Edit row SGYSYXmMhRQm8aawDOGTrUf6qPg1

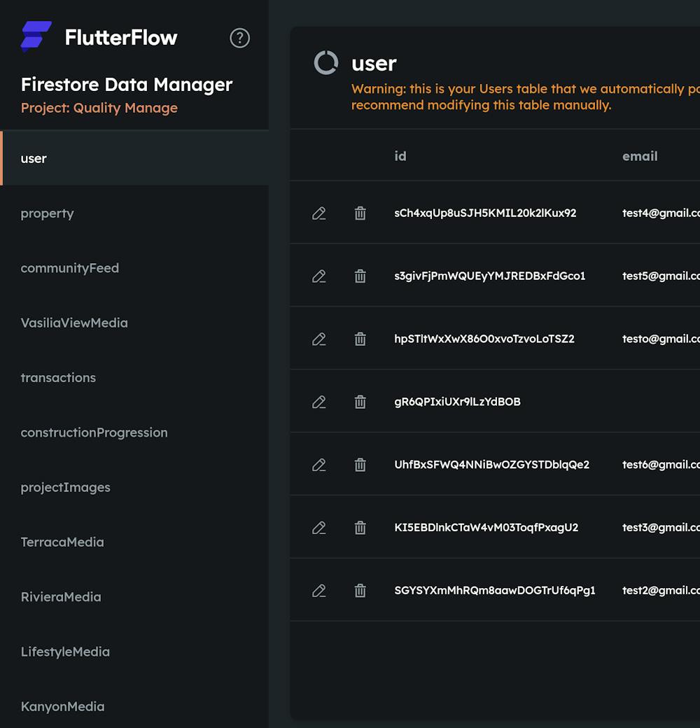pos(319,591)
